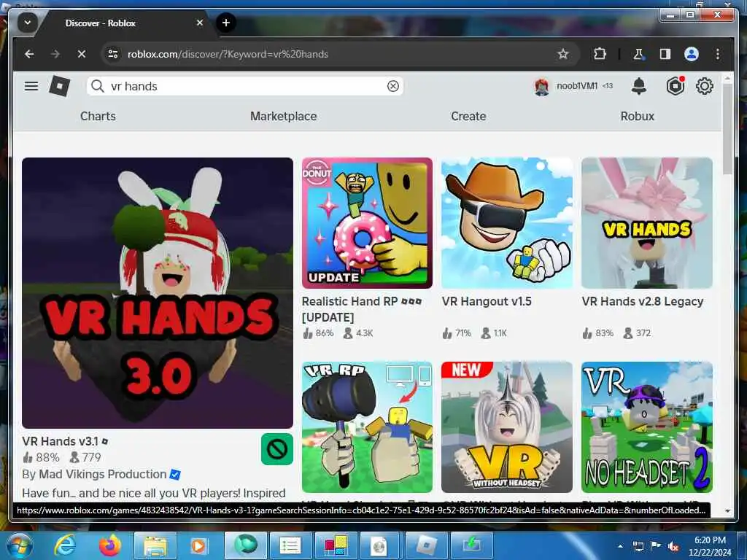Click the Windows Start orb
Viewport: 747px width, 560px height.
pyautogui.click(x=18, y=545)
